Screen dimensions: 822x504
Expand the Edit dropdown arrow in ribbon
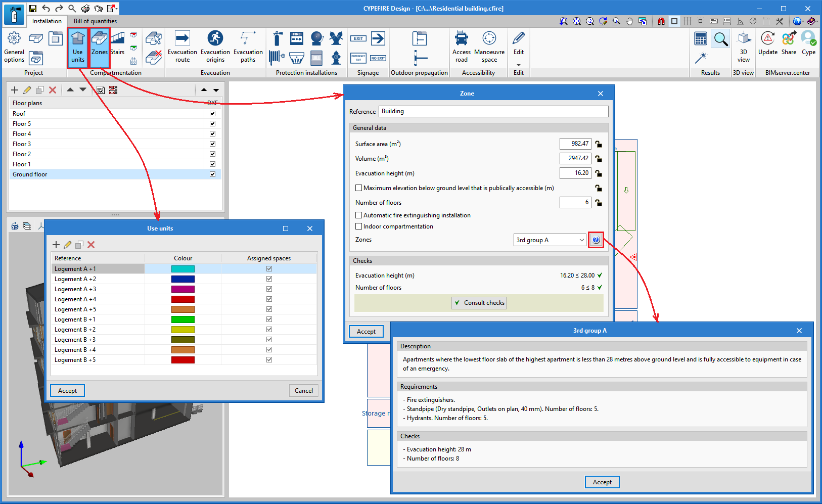(x=518, y=65)
